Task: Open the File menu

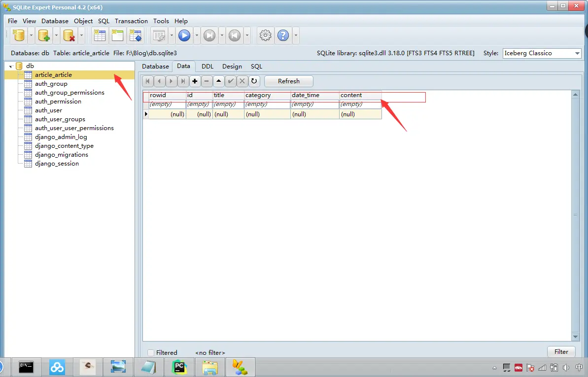Action: point(12,21)
